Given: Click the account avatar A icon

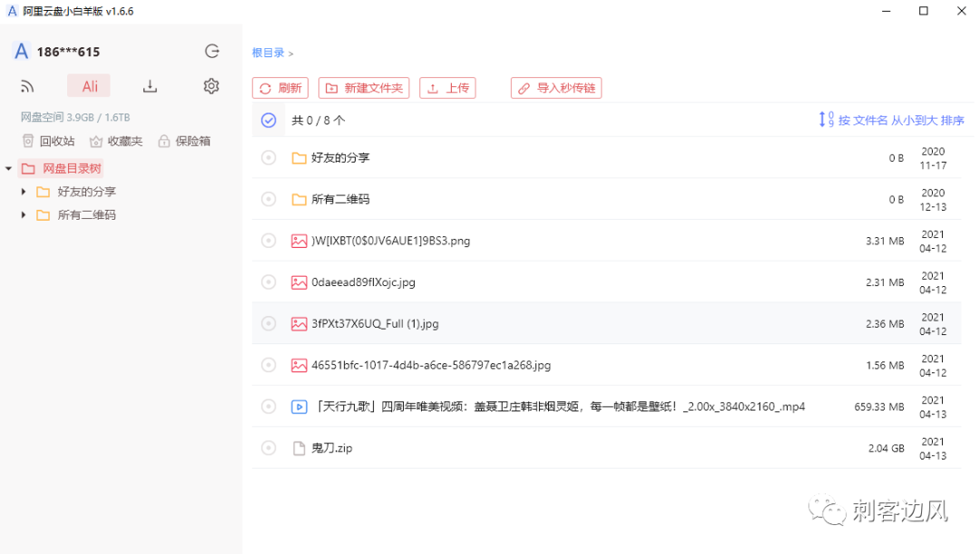Looking at the screenshot, I should (x=21, y=51).
